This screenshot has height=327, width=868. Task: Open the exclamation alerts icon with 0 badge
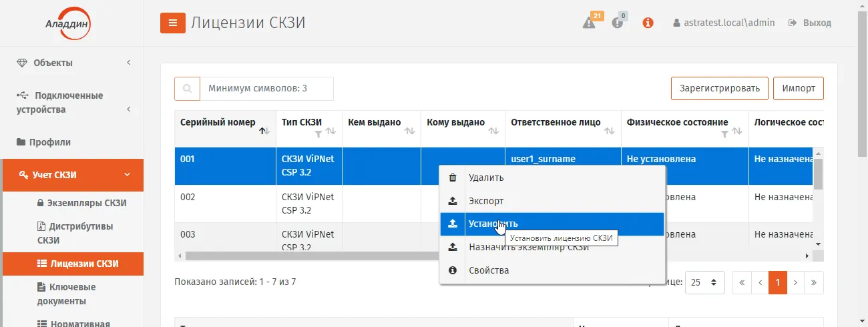point(618,23)
